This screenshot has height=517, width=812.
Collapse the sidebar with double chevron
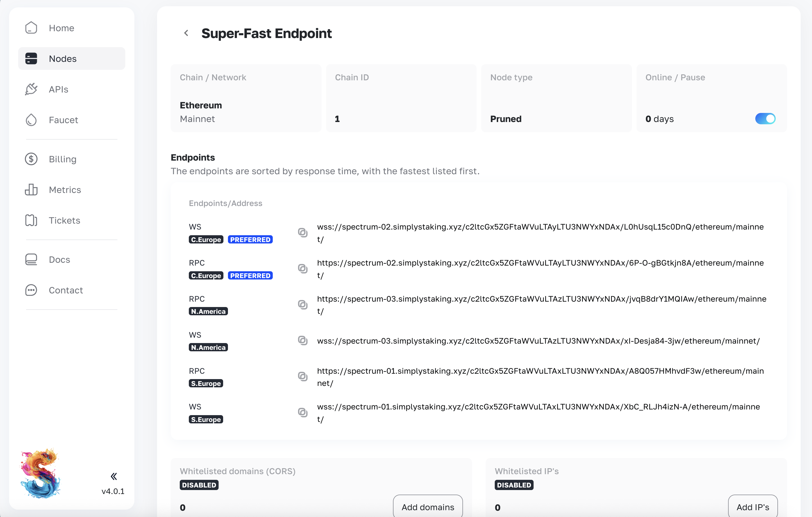pyautogui.click(x=114, y=476)
